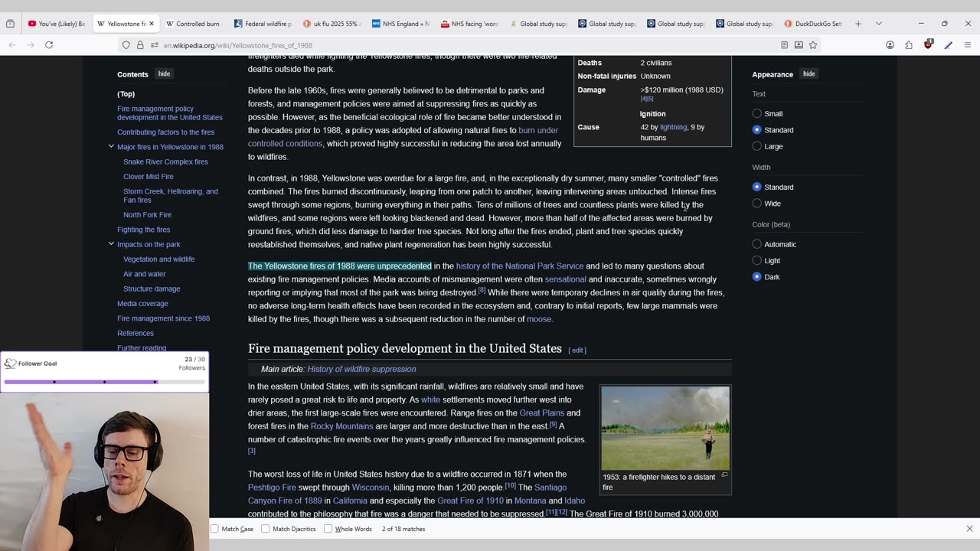Jump to Vegetation and wildlife section
Image resolution: width=980 pixels, height=551 pixels.
(158, 259)
